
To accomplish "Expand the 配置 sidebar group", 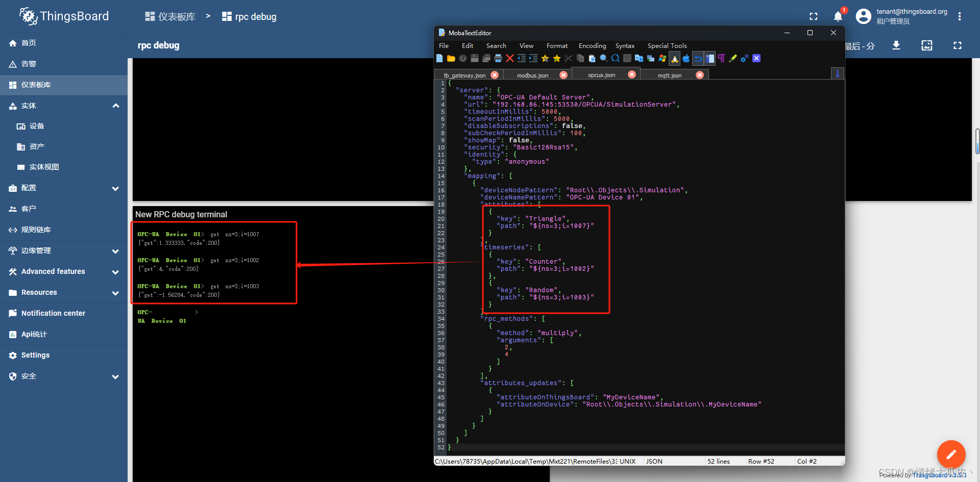I will [115, 188].
